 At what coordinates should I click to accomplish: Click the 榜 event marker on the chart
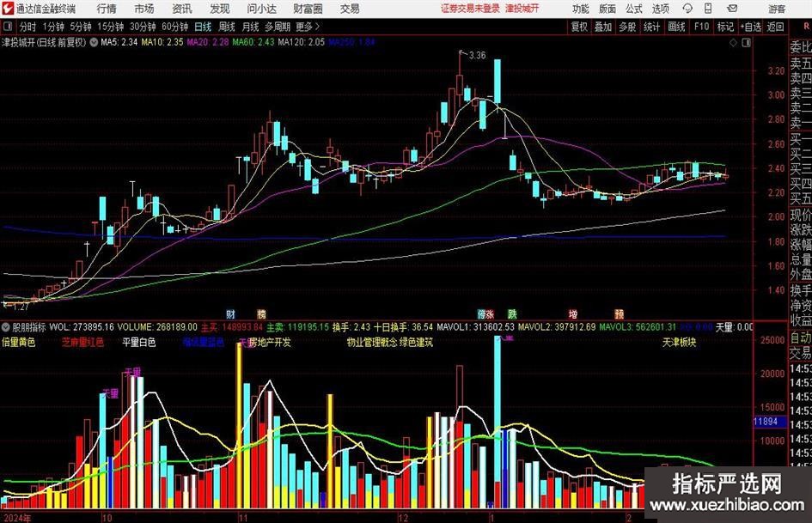[x=261, y=313]
